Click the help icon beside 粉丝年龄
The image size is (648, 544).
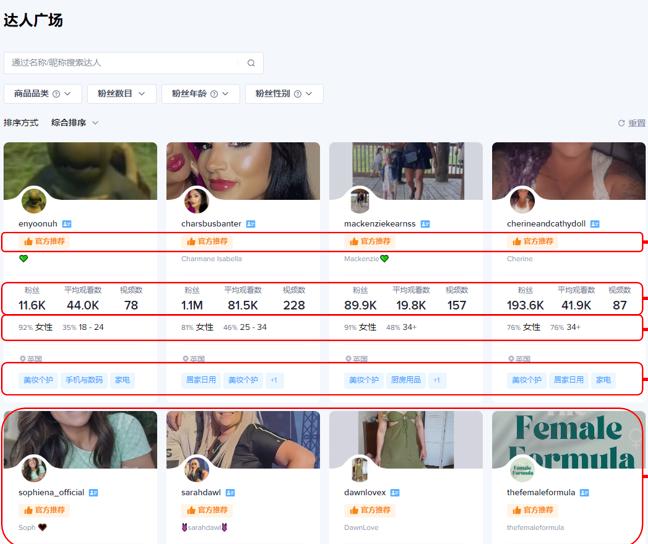click(x=214, y=94)
